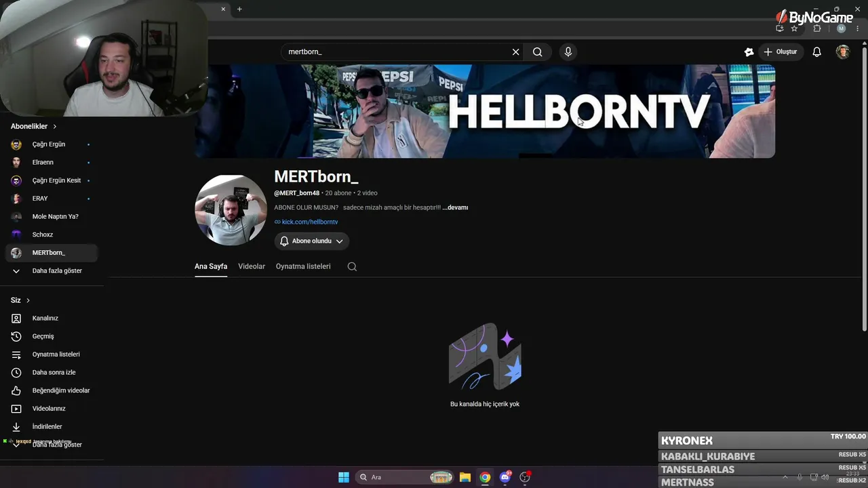The height and width of the screenshot is (488, 868).
Task: Open Geçmiş watch history
Action: (x=52, y=336)
